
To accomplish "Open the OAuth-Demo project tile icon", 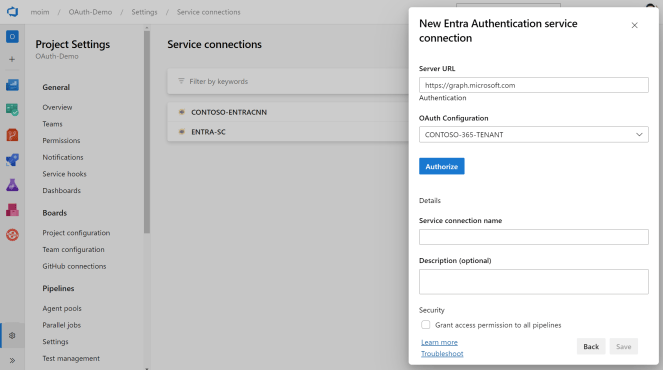I will click(x=12, y=37).
